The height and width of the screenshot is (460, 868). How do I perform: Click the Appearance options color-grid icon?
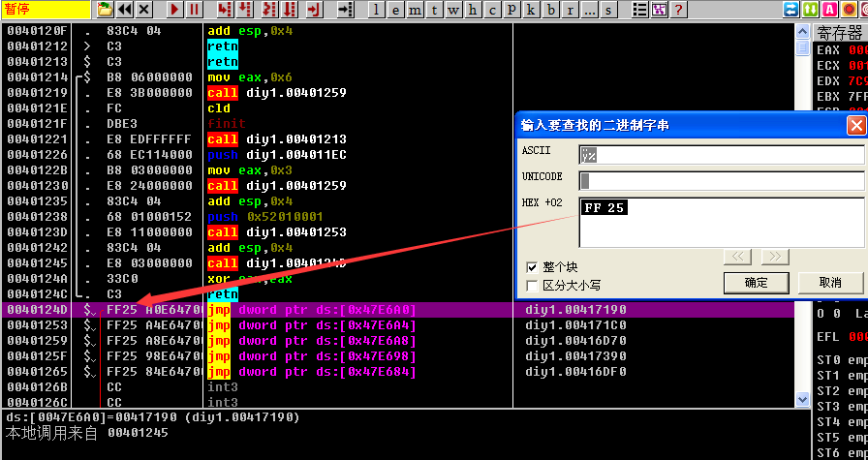pos(659,10)
